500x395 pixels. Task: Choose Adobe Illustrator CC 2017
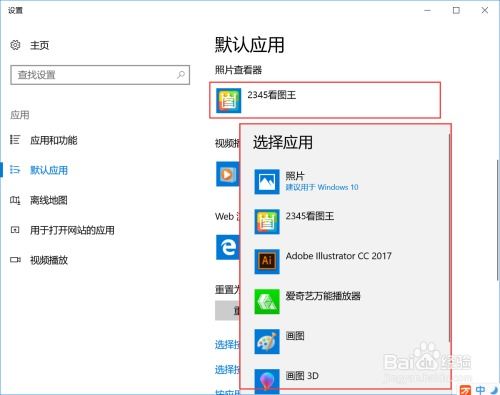[x=345, y=262]
